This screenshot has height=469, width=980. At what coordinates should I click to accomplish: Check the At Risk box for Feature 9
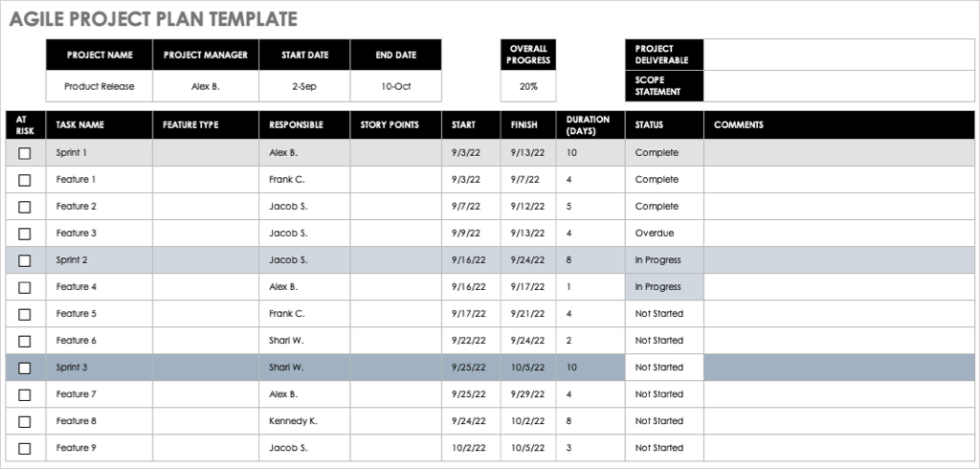25,448
